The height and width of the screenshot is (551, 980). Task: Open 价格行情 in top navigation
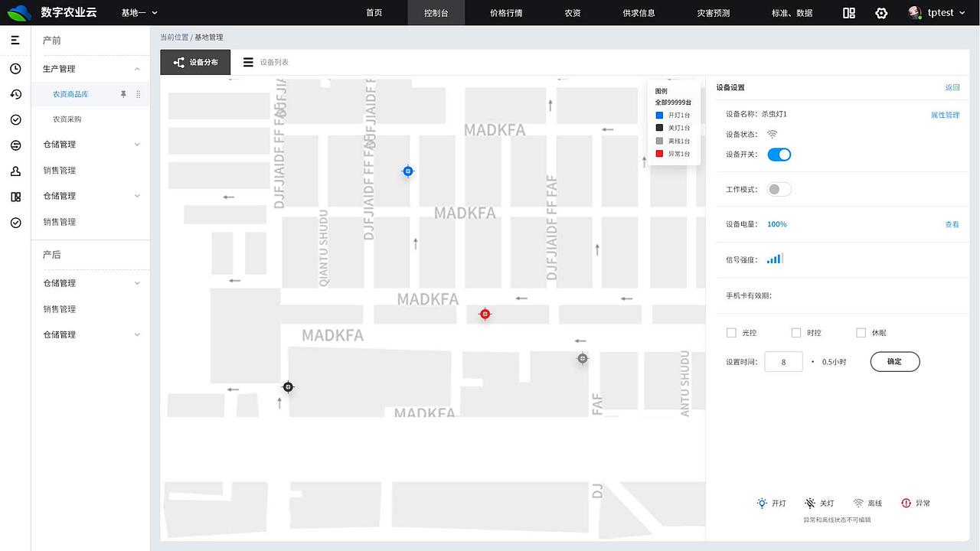(x=506, y=13)
